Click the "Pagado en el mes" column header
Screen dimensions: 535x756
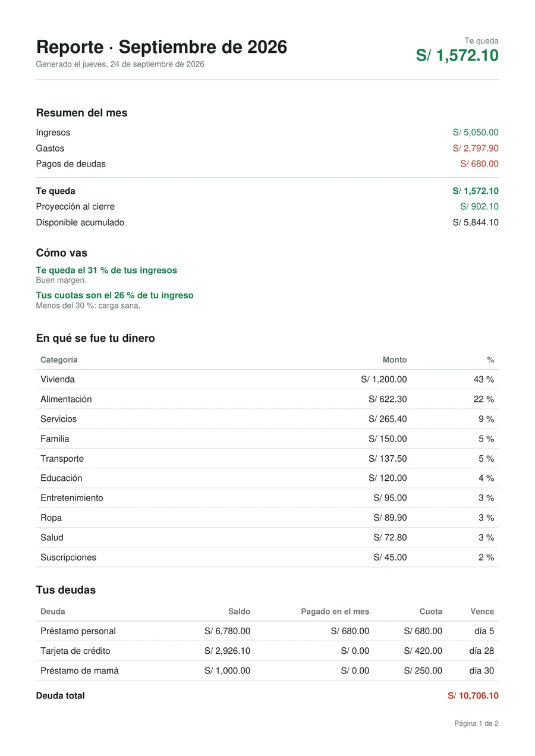335,612
